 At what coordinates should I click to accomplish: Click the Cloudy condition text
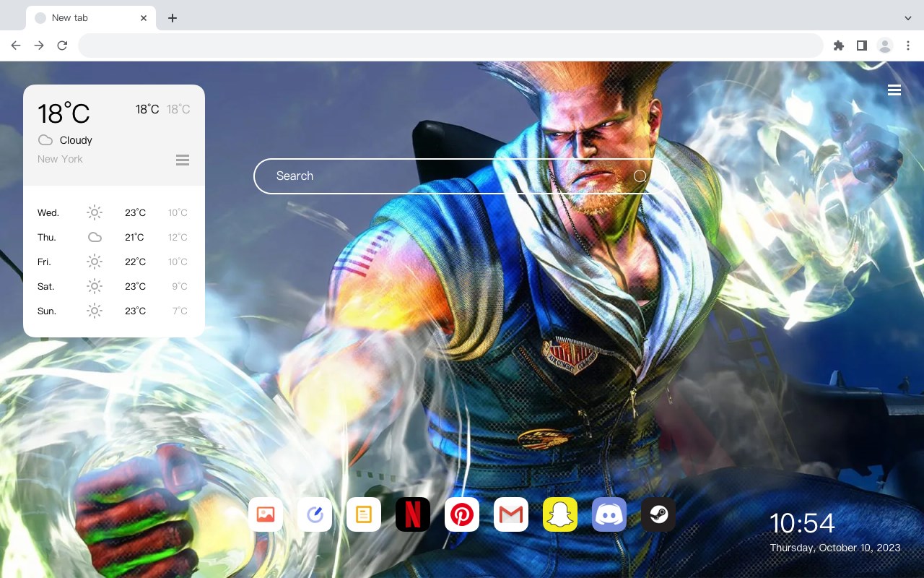pos(76,140)
